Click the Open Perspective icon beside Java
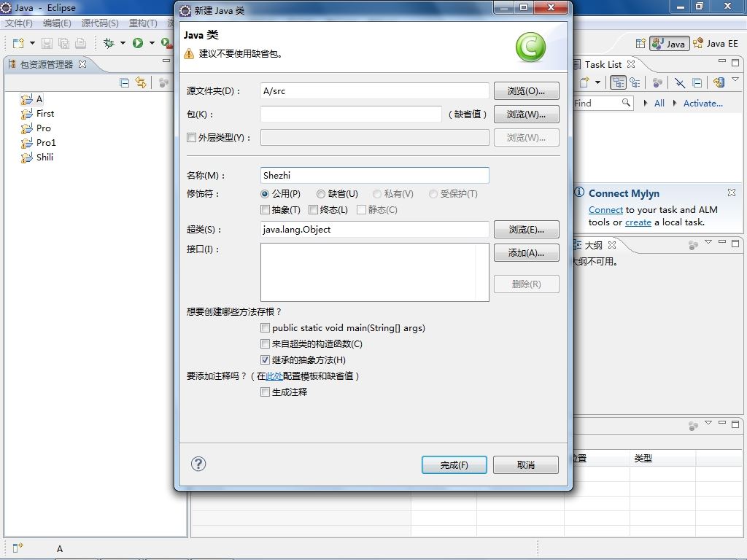The width and height of the screenshot is (747, 560). point(640,43)
